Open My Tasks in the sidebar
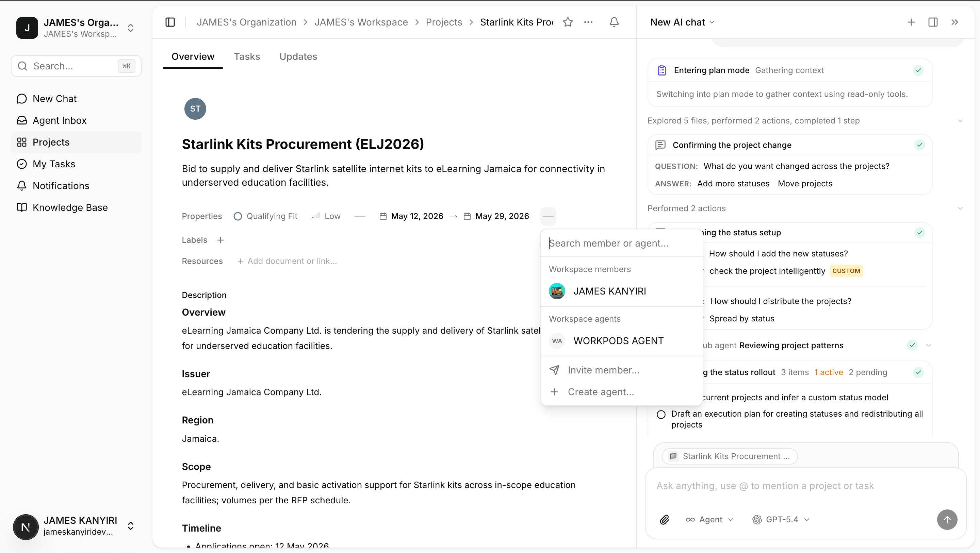Image resolution: width=980 pixels, height=553 pixels. pyautogui.click(x=76, y=164)
